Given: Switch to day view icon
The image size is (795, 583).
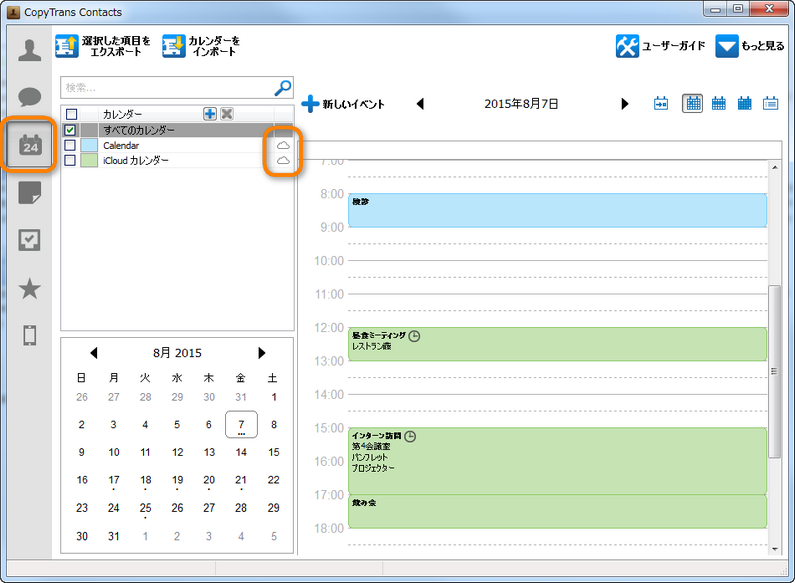Looking at the screenshot, I should coord(693,103).
